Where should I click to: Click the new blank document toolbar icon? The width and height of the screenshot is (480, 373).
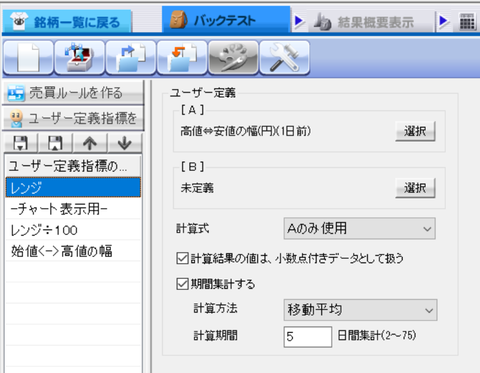[28, 58]
